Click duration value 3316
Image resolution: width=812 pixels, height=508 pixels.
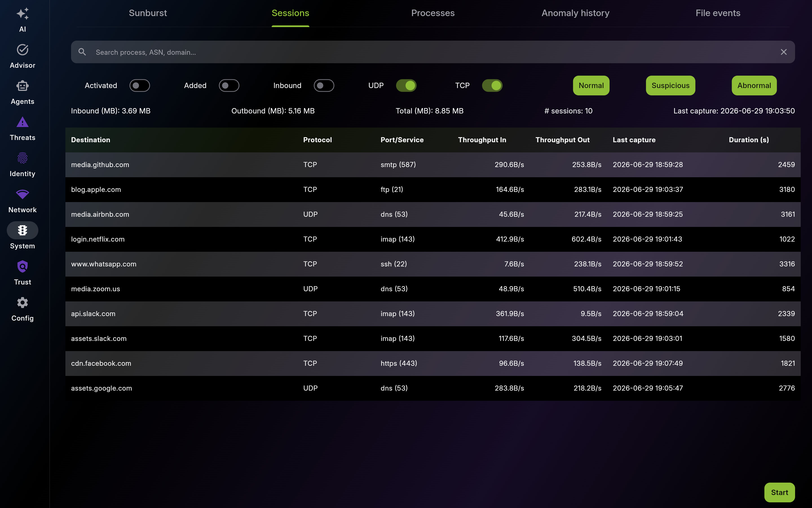[787, 264]
